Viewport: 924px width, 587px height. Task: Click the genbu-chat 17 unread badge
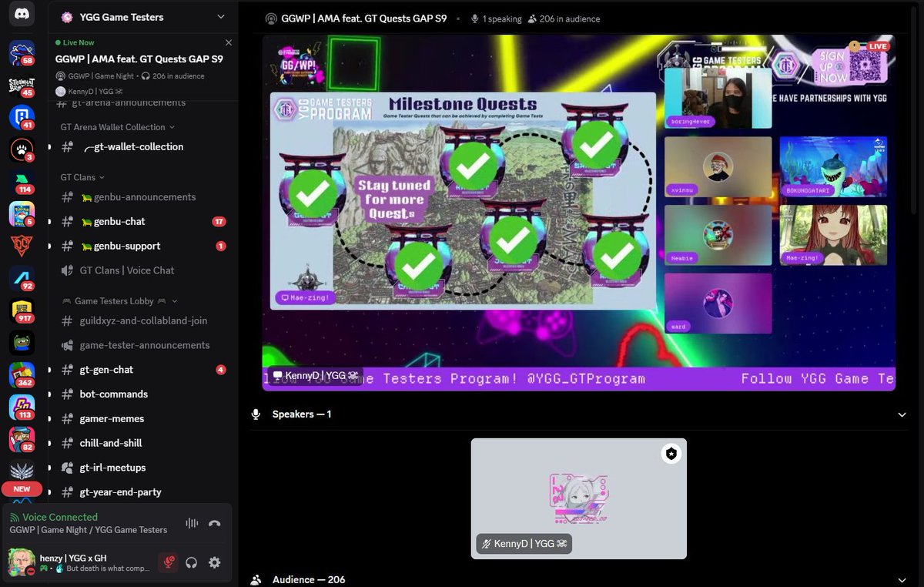tap(219, 222)
